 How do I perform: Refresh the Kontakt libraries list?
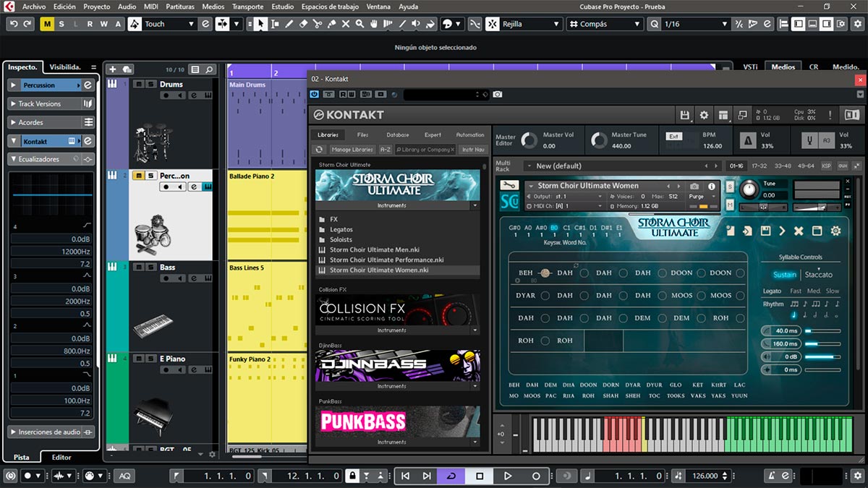tap(319, 150)
